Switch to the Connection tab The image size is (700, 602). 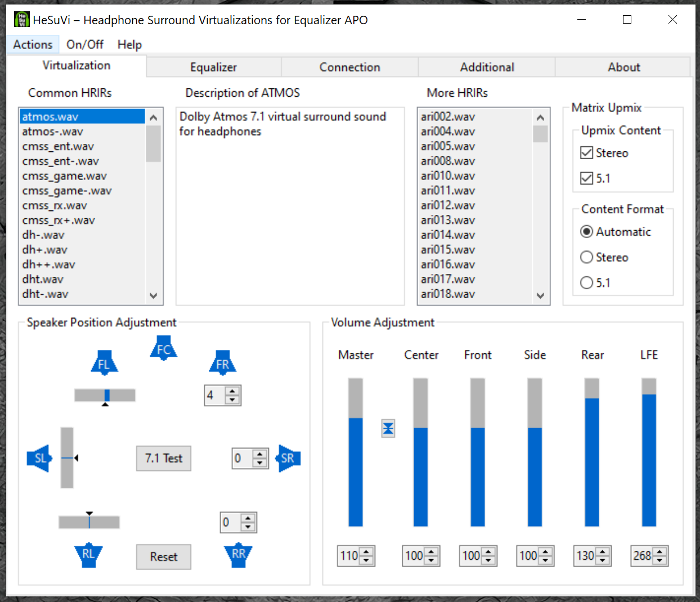tap(350, 67)
